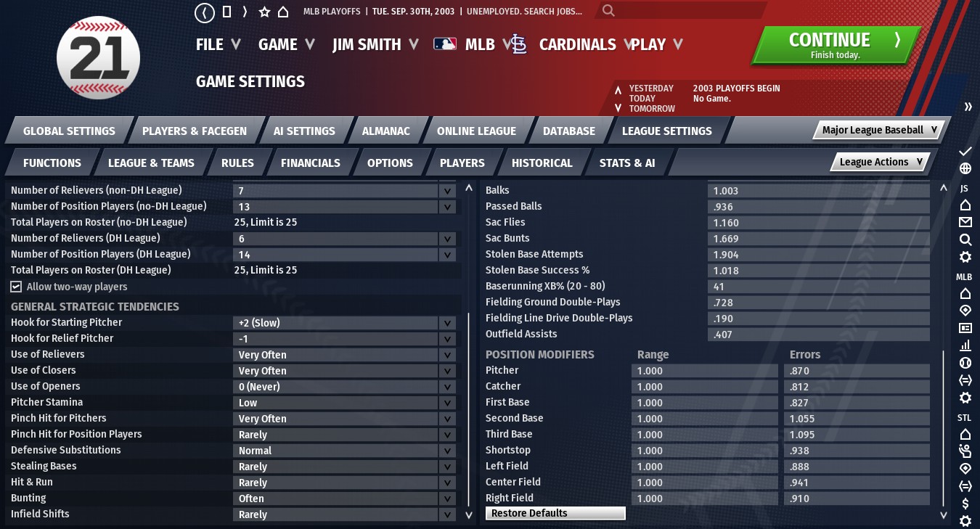Open the settings gear icon under STL
The width and height of the screenshot is (980, 529).
[x=965, y=521]
